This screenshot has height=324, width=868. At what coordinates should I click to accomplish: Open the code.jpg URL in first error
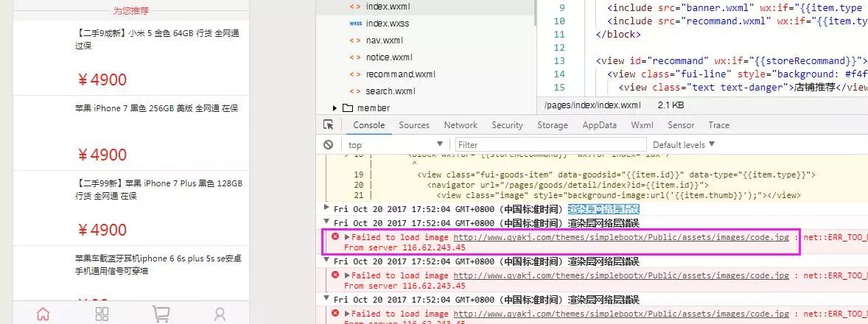coord(621,237)
